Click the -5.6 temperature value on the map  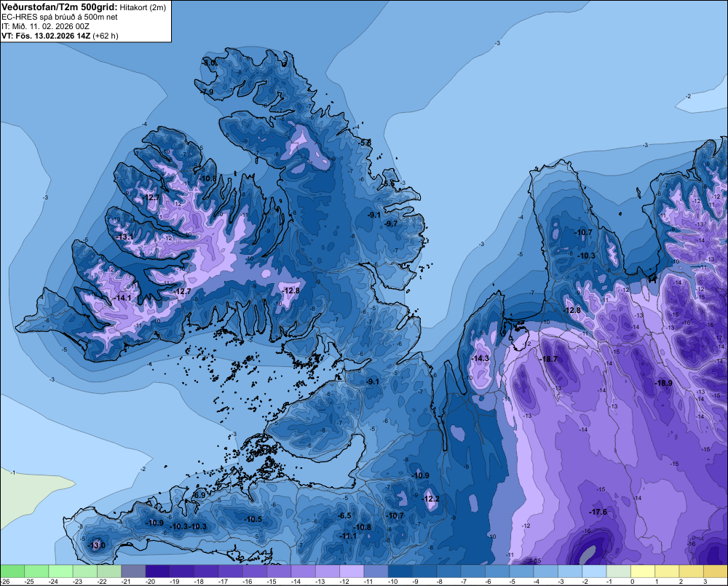click(x=389, y=184)
